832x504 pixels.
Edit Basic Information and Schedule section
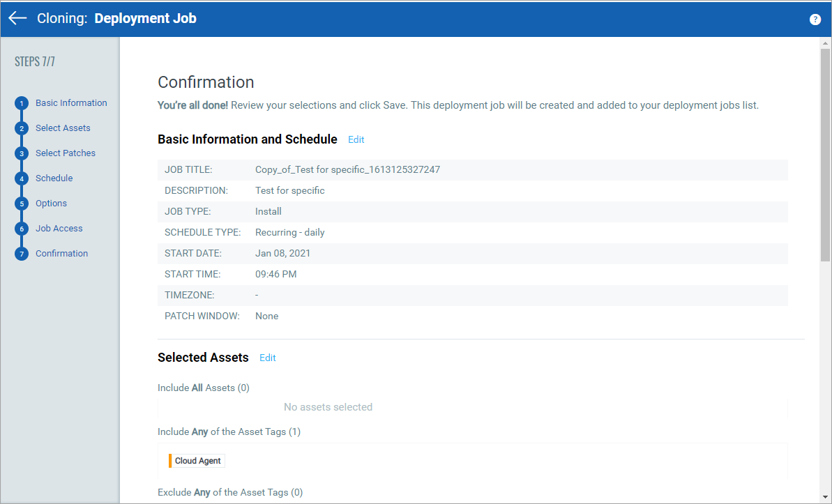point(356,140)
